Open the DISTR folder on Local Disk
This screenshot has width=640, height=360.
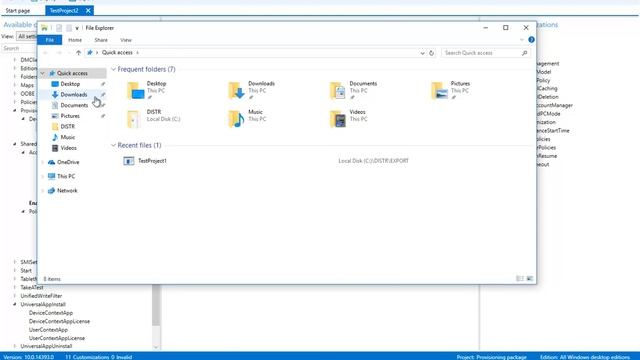coord(153,118)
